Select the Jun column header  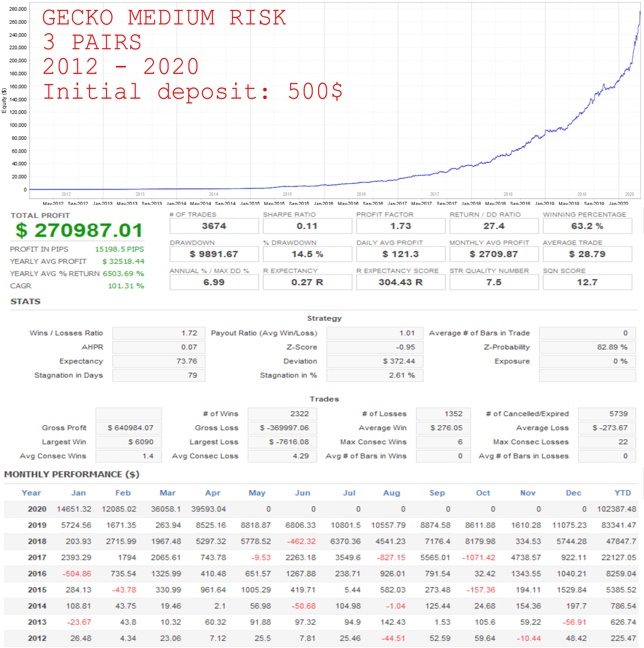pyautogui.click(x=302, y=493)
